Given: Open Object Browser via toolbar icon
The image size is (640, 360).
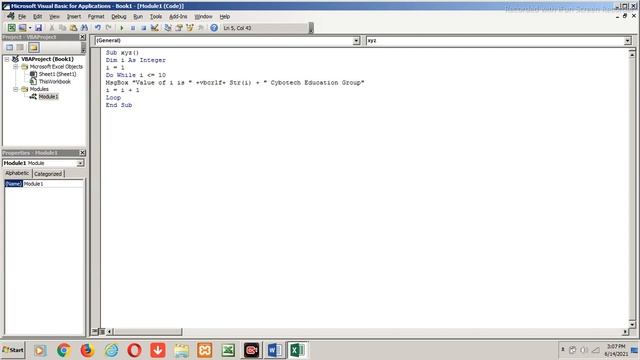Looking at the screenshot, I should coord(190,28).
